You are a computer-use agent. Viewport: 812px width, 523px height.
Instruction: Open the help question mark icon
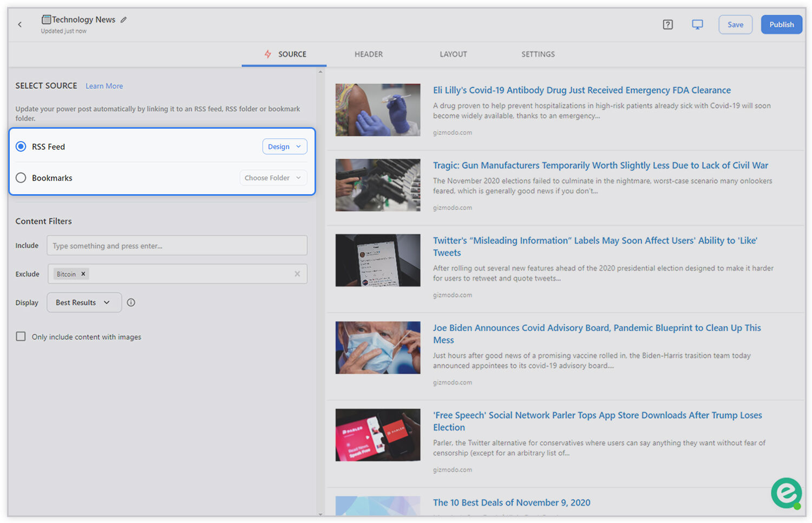click(x=667, y=24)
